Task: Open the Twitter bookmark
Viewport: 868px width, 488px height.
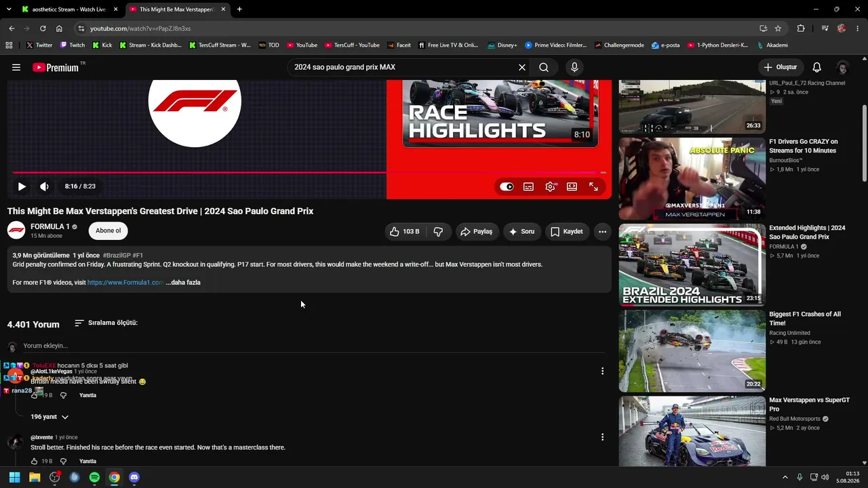Action: [x=39, y=45]
